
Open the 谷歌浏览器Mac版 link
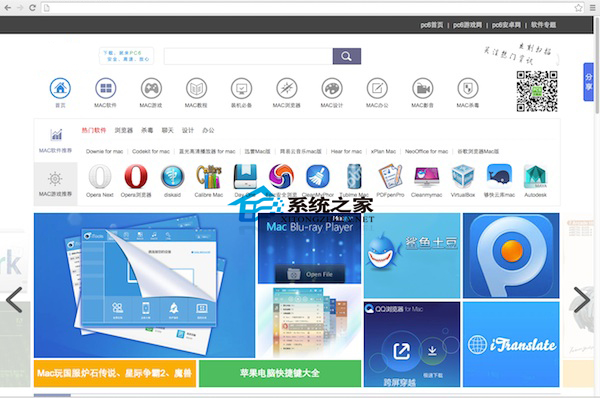(x=478, y=152)
